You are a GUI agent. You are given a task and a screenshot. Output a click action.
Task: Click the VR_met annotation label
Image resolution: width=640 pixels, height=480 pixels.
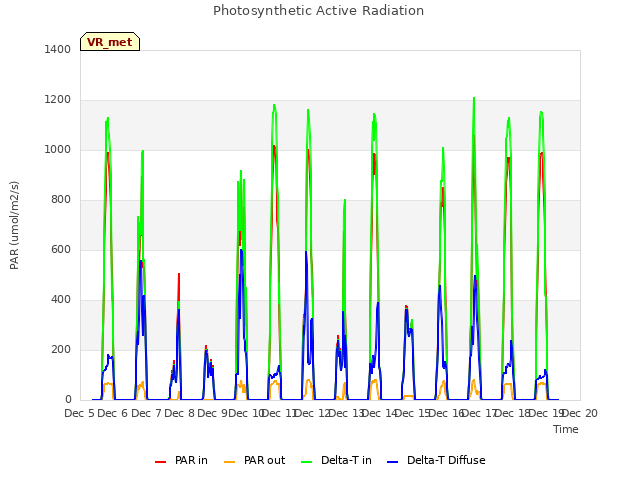pos(110,42)
